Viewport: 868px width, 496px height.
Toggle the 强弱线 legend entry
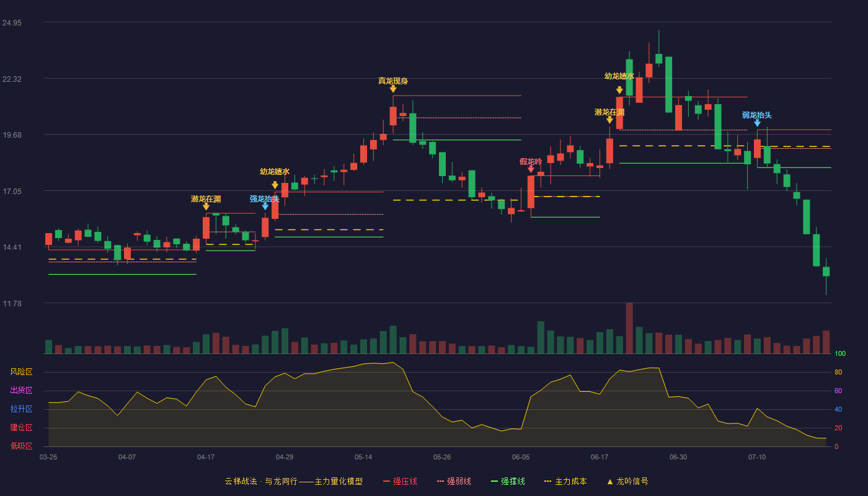tap(454, 481)
